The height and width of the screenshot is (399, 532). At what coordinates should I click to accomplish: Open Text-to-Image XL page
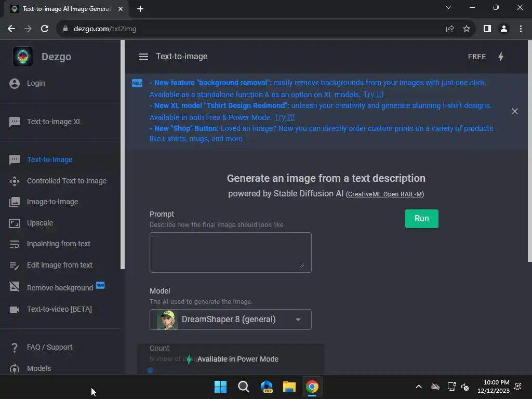coord(54,122)
